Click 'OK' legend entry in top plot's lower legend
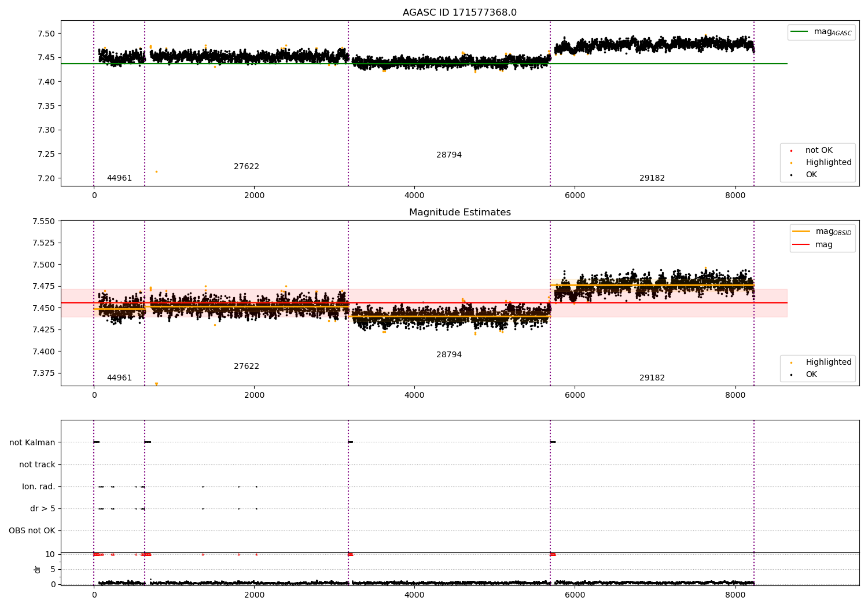This screenshot has width=868, height=608. pos(811,175)
